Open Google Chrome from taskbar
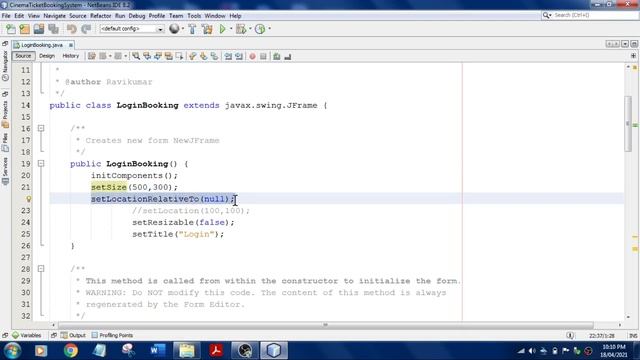 [x=71, y=351]
